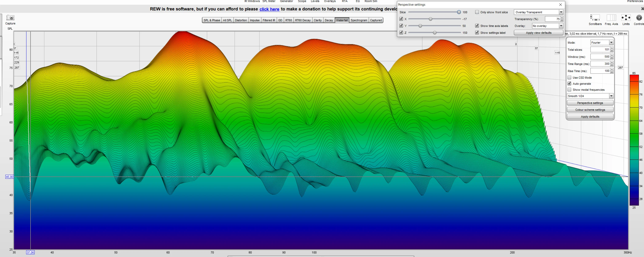Toggle Show settings label checkbox

[x=477, y=32]
